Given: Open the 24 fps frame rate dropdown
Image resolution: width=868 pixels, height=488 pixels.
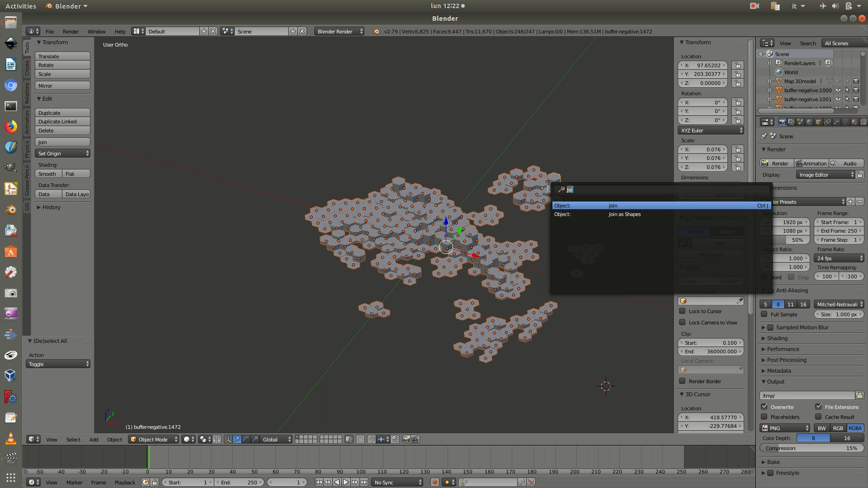Looking at the screenshot, I should click(x=839, y=258).
